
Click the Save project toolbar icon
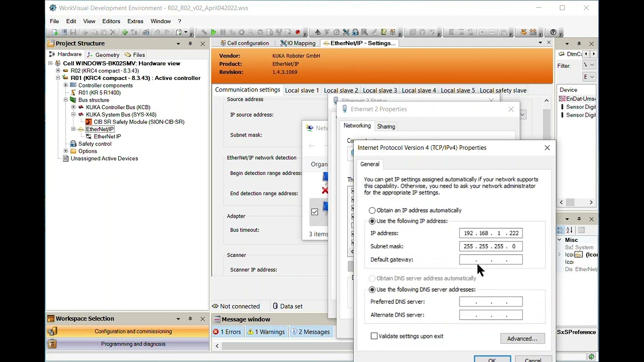pyautogui.click(x=74, y=32)
